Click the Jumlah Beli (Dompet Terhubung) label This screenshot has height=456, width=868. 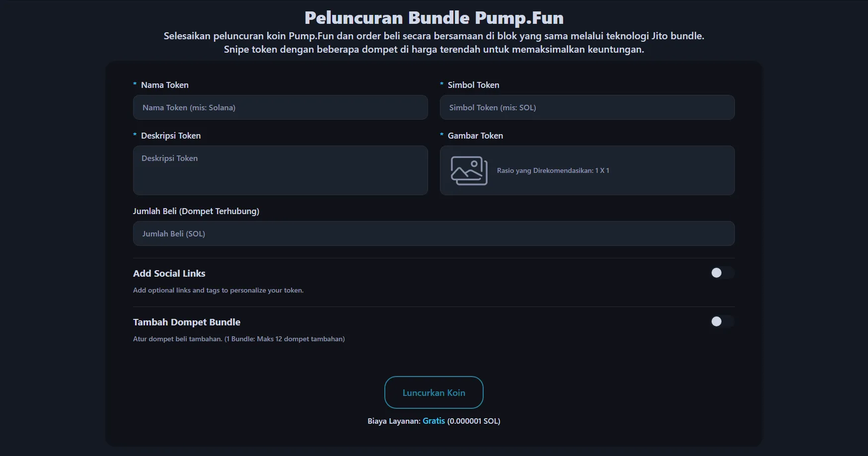pos(196,211)
